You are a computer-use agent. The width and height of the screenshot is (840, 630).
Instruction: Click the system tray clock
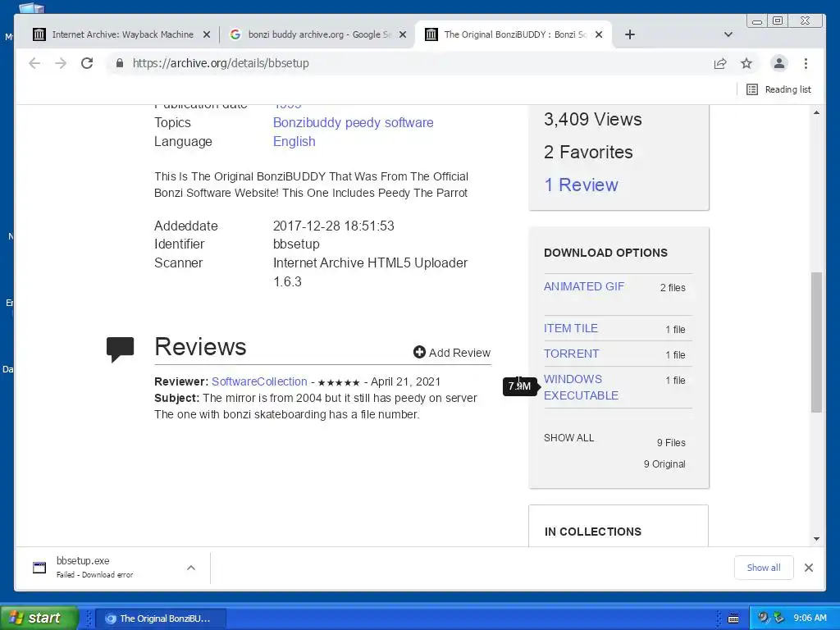810,618
